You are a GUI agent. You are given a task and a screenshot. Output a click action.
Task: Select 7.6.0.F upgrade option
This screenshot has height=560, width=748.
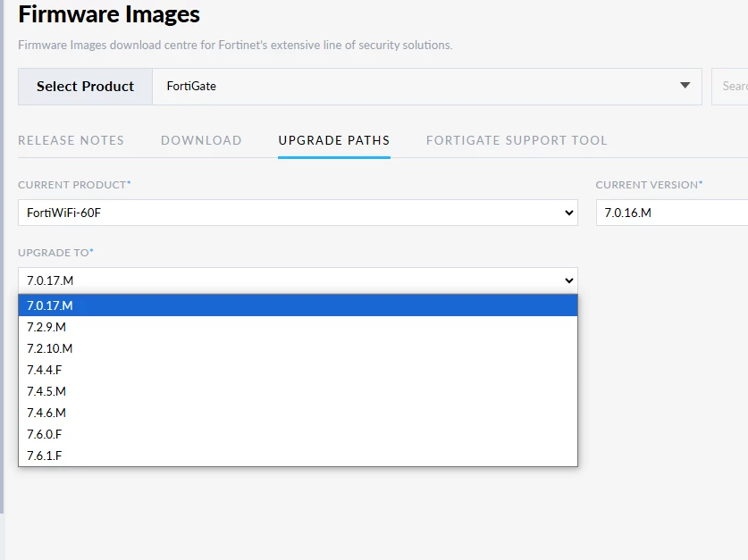[298, 434]
